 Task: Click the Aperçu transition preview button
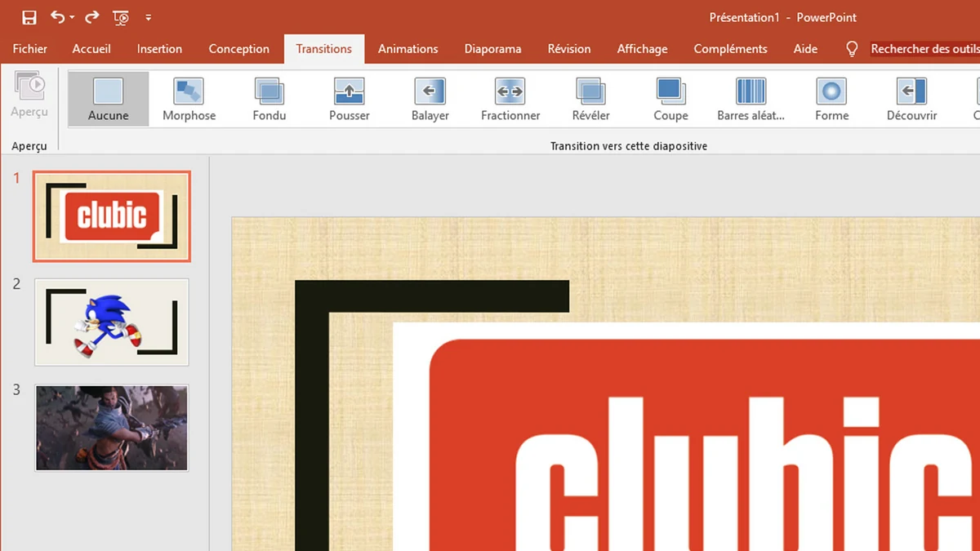pos(29,96)
